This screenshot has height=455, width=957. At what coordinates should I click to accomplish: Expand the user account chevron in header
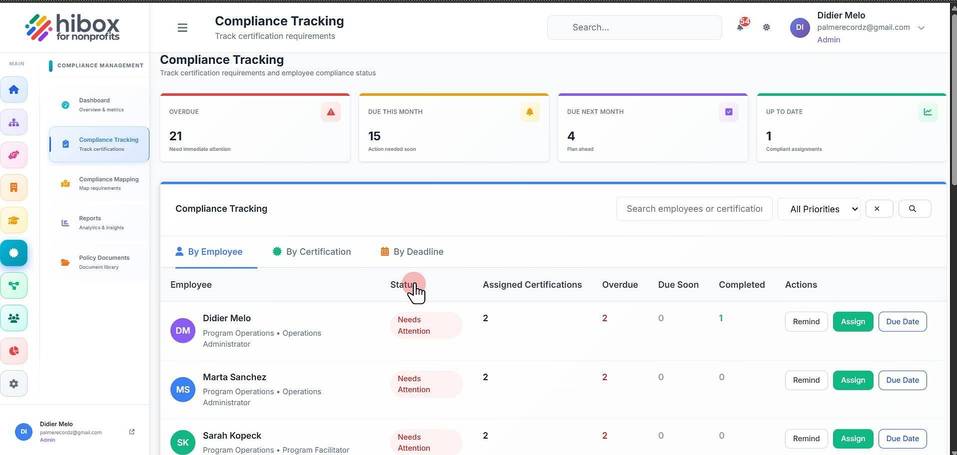(x=921, y=28)
